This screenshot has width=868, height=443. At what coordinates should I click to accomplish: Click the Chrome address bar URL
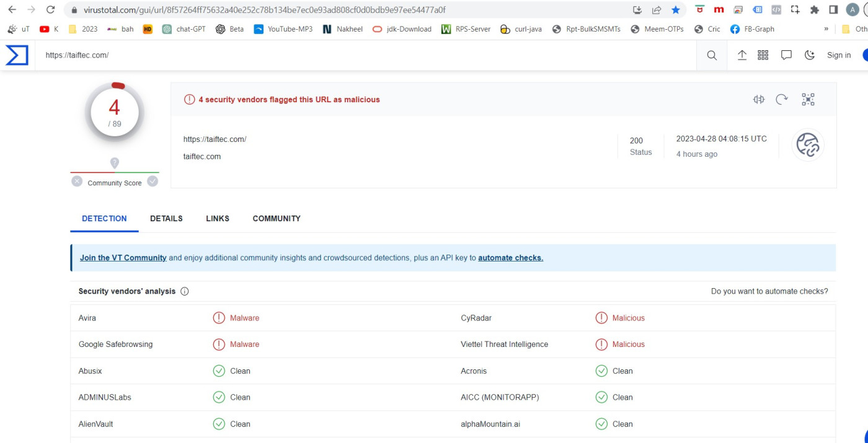[x=265, y=10]
